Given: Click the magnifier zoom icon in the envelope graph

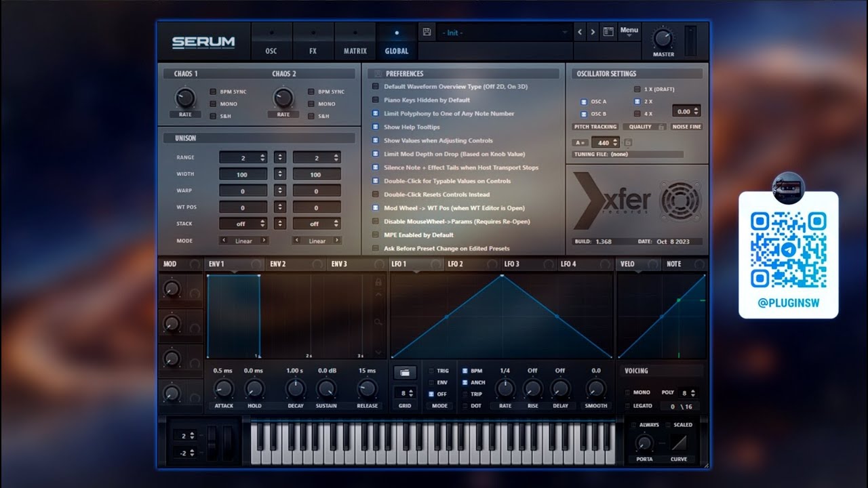Looking at the screenshot, I should pyautogui.click(x=379, y=323).
